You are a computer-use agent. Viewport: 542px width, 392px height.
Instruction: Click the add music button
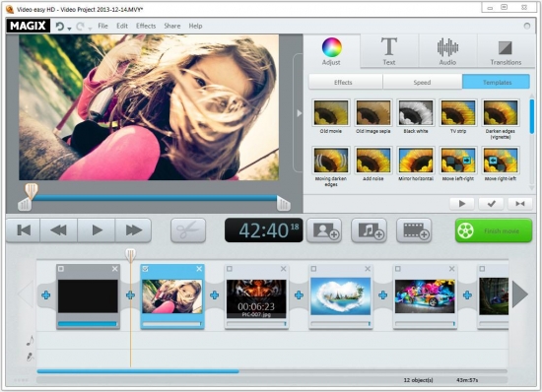[370, 230]
